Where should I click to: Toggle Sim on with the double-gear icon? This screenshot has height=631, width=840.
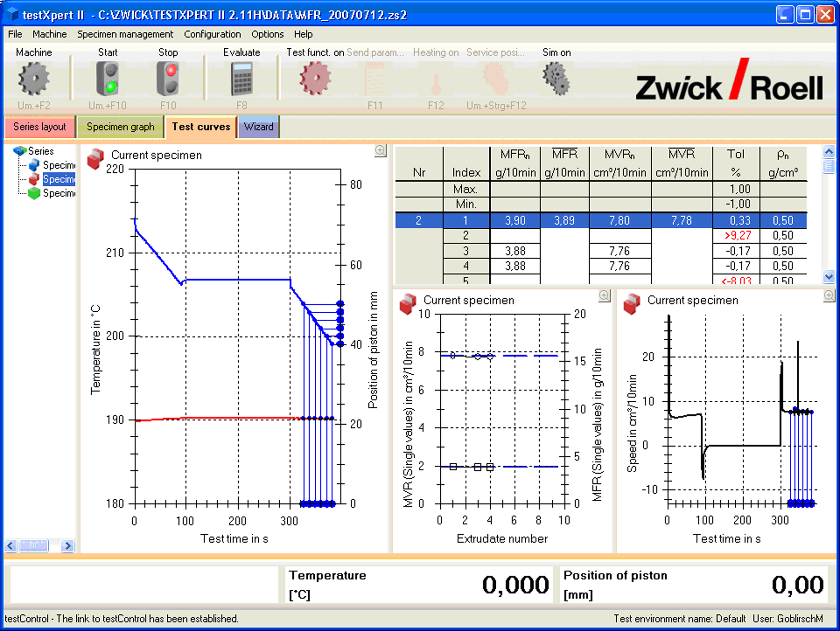pos(557,79)
